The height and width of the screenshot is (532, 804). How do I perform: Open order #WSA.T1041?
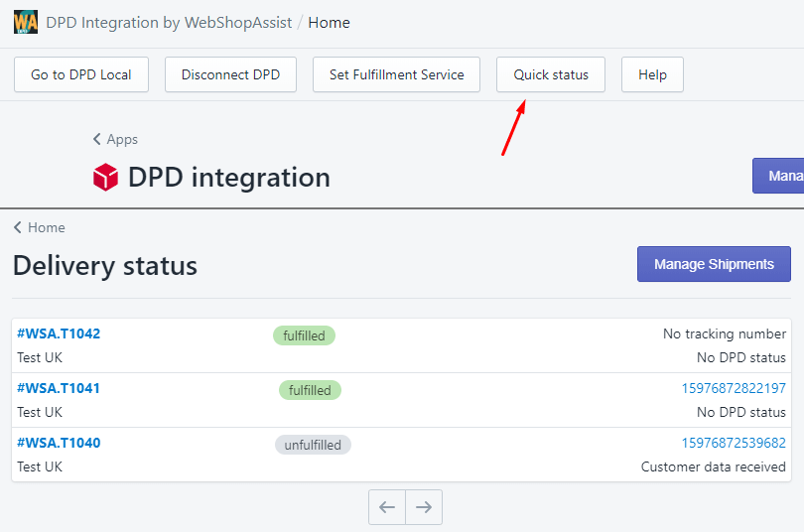point(59,388)
